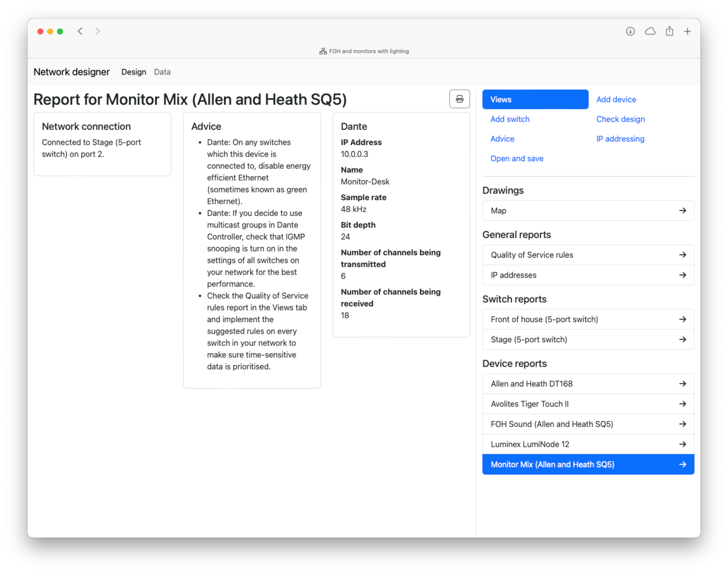Click the Network designer brand title
Viewport: 728px width, 574px height.
tap(72, 72)
